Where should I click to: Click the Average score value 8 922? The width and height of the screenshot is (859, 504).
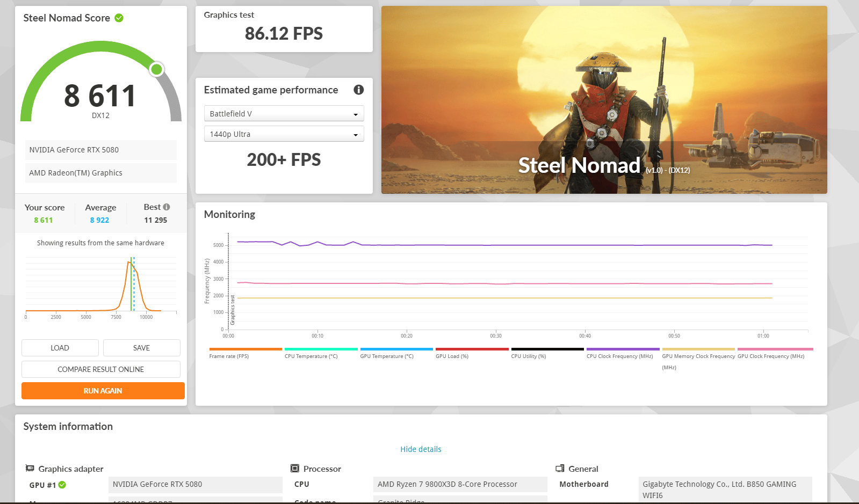[99, 220]
